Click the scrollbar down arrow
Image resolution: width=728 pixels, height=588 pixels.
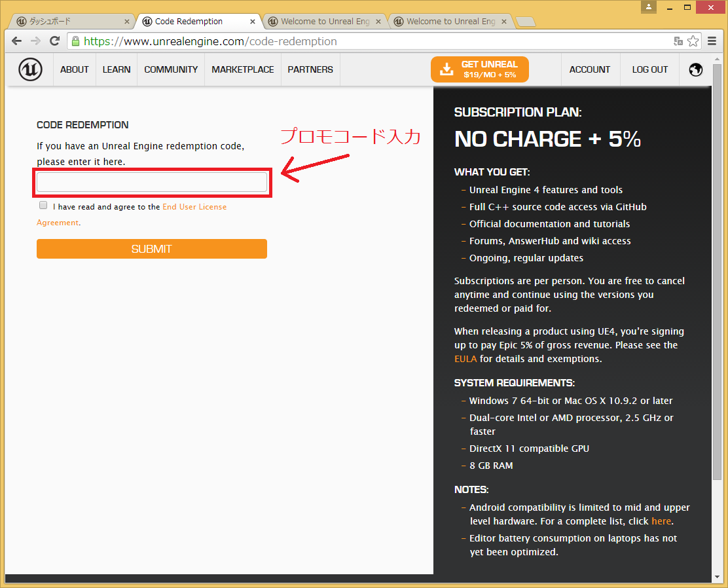pos(718,576)
